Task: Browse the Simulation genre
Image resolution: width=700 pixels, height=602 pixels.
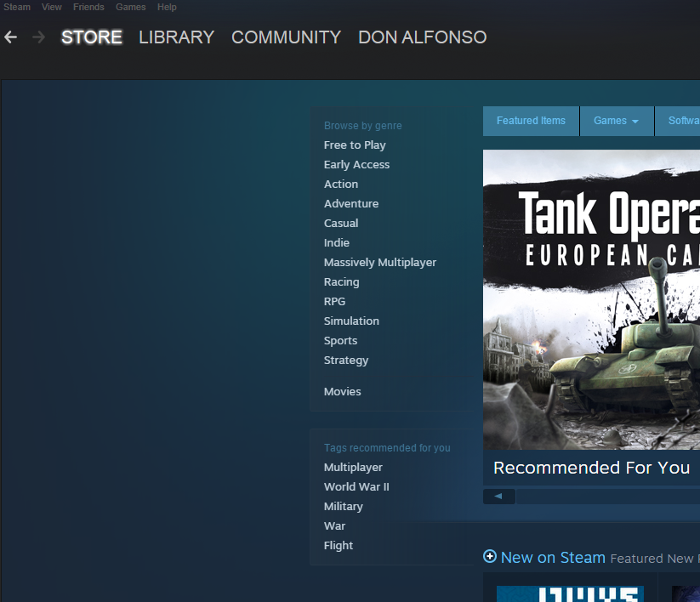Action: point(351,321)
